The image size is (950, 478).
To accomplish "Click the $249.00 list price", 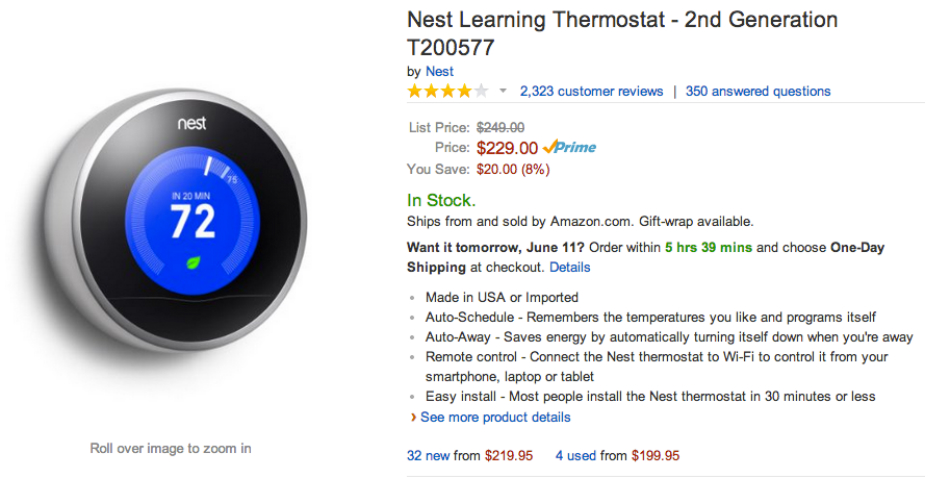I will point(500,127).
